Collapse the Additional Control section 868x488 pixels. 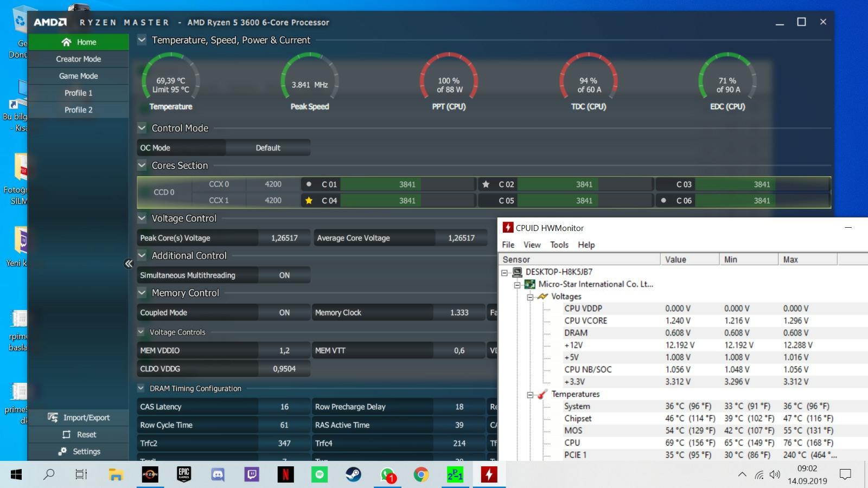pos(142,255)
